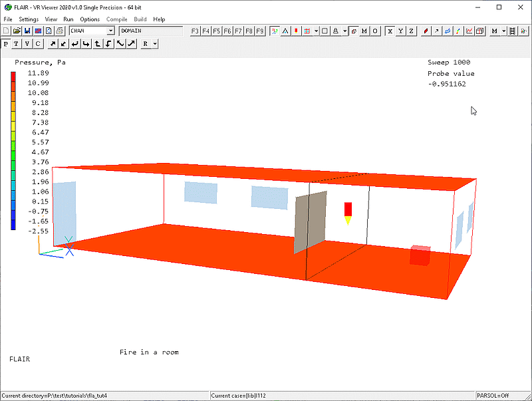
Task: Click the line plot graph icon
Action: (469, 31)
